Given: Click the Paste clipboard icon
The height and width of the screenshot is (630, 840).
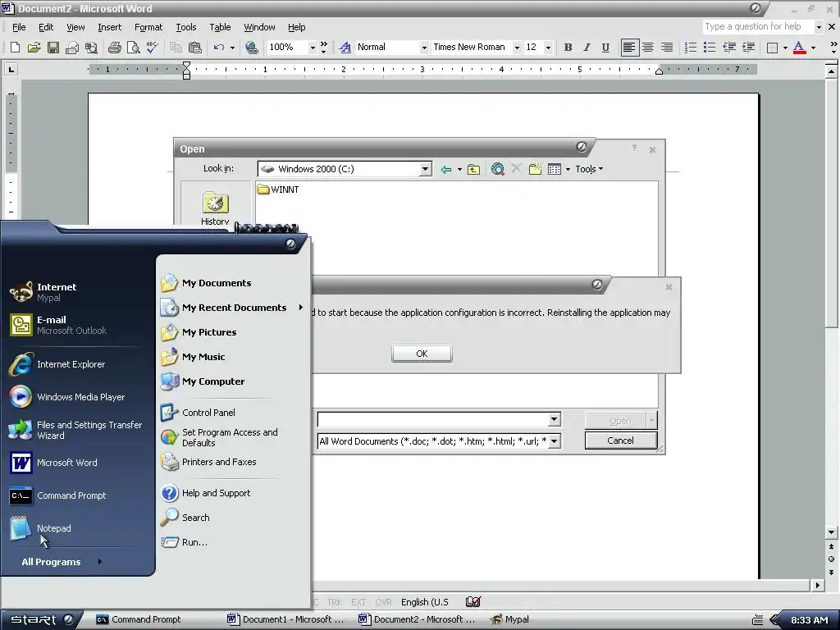Looking at the screenshot, I should [195, 47].
